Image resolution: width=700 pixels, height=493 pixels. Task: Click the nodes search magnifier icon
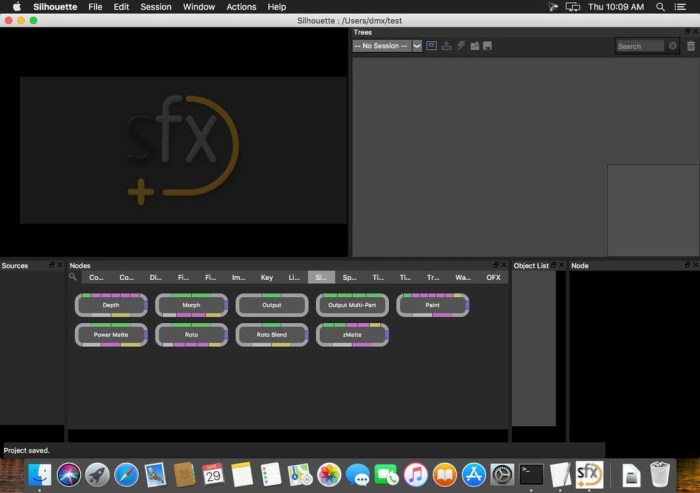point(73,277)
